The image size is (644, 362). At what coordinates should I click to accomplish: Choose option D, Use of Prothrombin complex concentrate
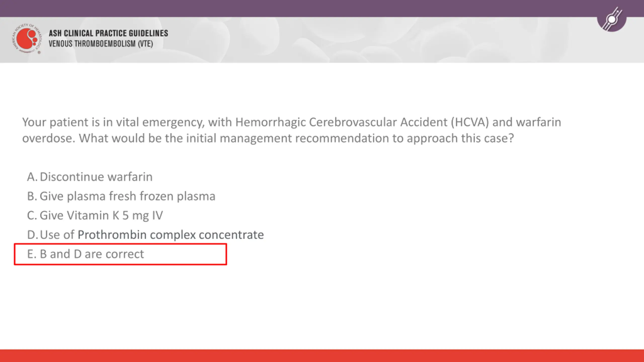[x=145, y=235]
